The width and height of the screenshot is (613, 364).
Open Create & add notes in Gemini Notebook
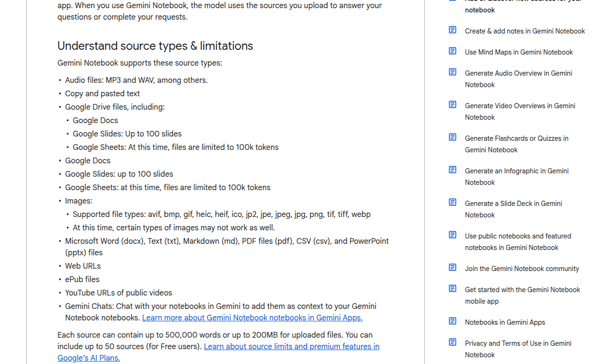(525, 31)
